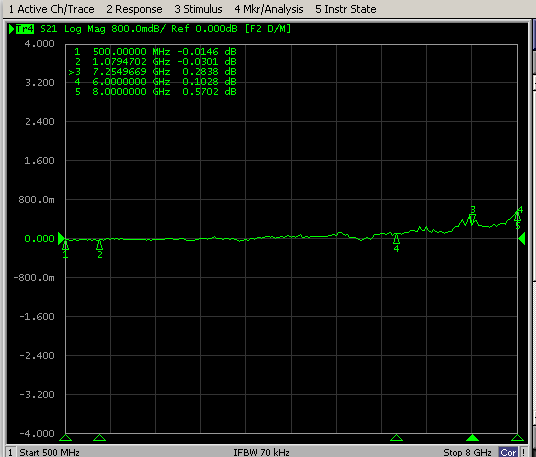Screen dimensions: 536x457
Task: Click the exclamation status indicator beside Cor
Action: point(523,452)
